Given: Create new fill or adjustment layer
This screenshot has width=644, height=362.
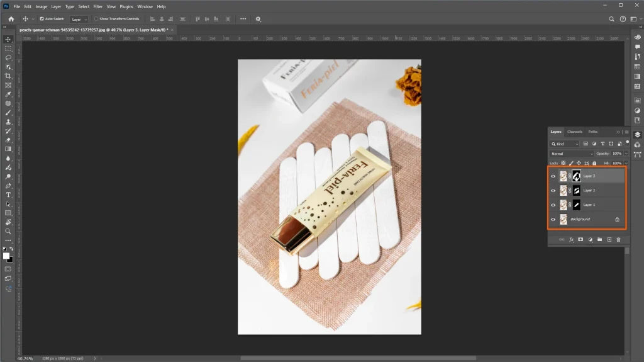Looking at the screenshot, I should 590,239.
